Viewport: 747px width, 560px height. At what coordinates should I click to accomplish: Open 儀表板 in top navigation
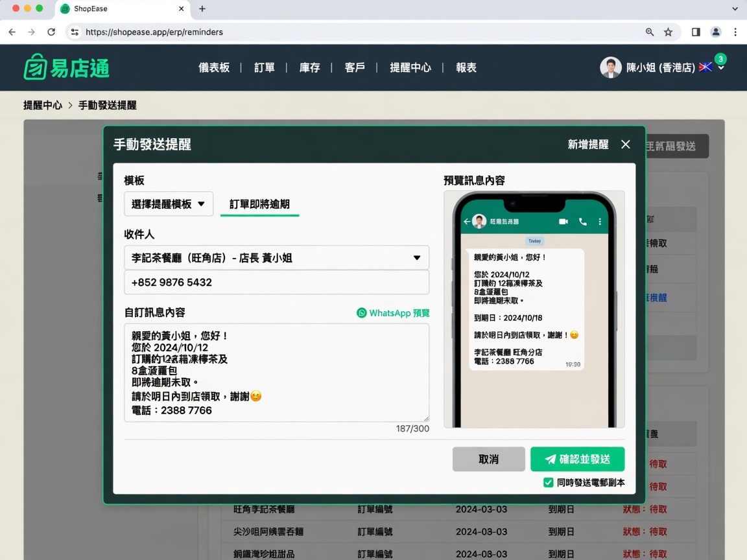pyautogui.click(x=214, y=67)
